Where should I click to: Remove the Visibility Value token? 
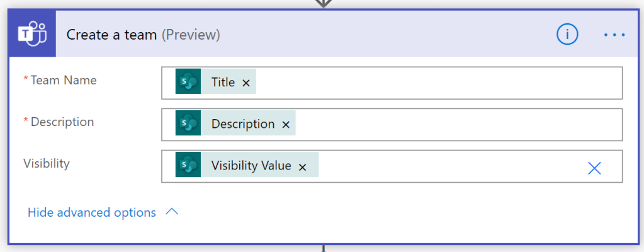tap(302, 167)
